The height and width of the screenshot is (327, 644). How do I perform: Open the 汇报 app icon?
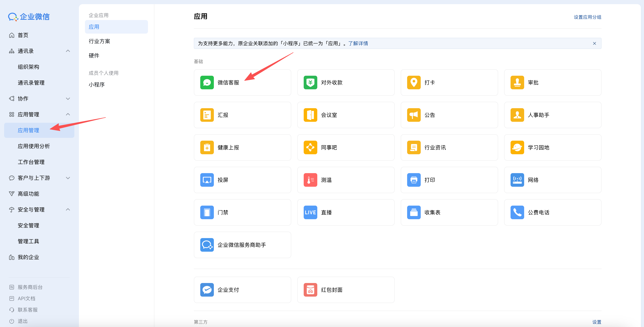(207, 115)
